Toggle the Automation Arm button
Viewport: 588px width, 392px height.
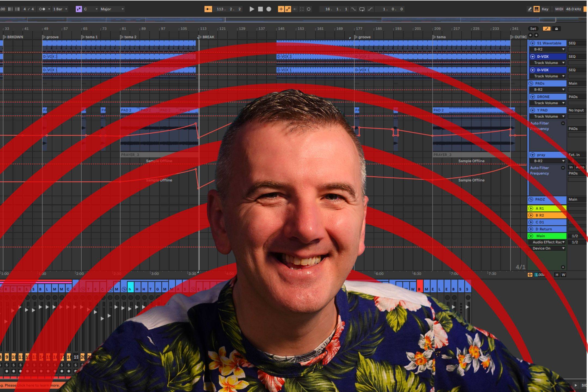coord(288,9)
